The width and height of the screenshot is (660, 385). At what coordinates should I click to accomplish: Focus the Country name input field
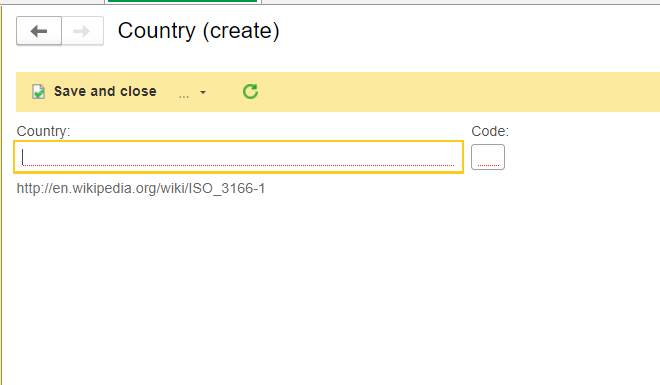(239, 157)
